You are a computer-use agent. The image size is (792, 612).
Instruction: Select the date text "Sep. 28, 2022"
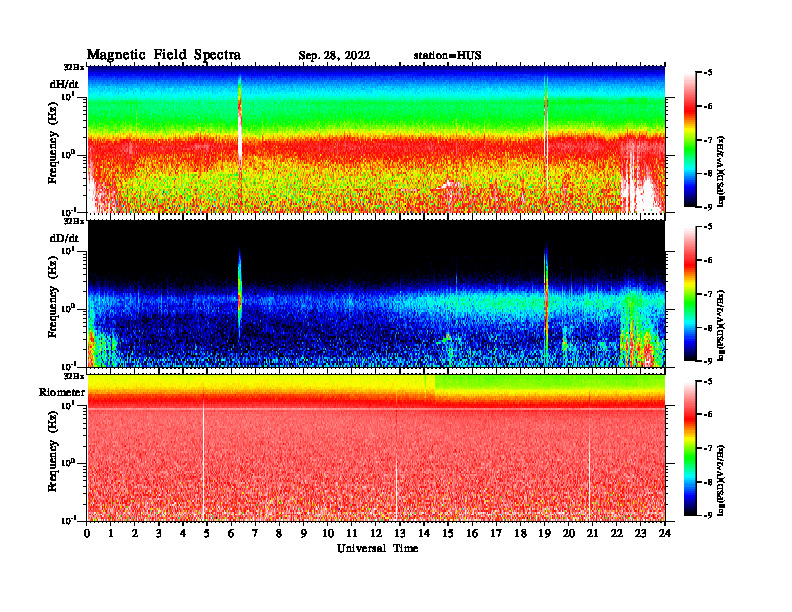[334, 56]
